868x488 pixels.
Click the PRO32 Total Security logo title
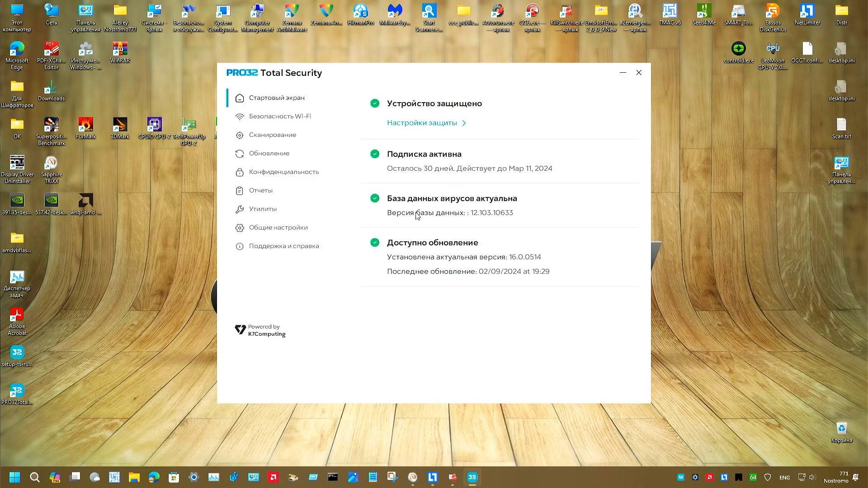pyautogui.click(x=274, y=73)
